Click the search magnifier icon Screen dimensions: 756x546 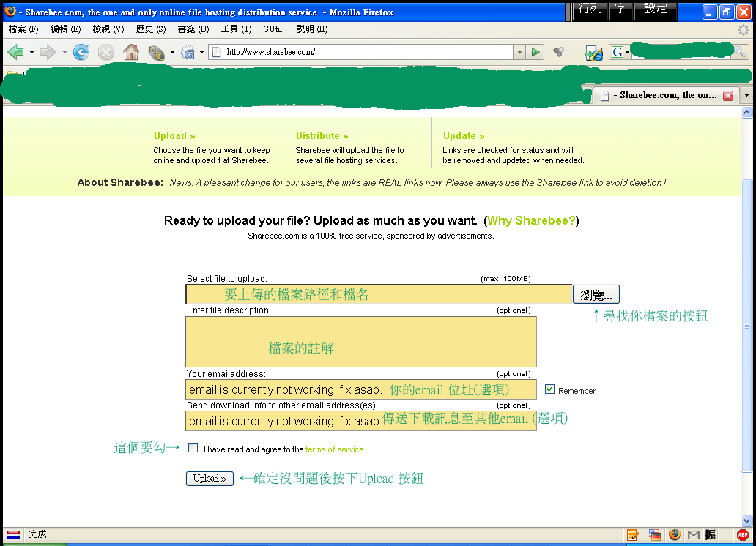tap(739, 51)
